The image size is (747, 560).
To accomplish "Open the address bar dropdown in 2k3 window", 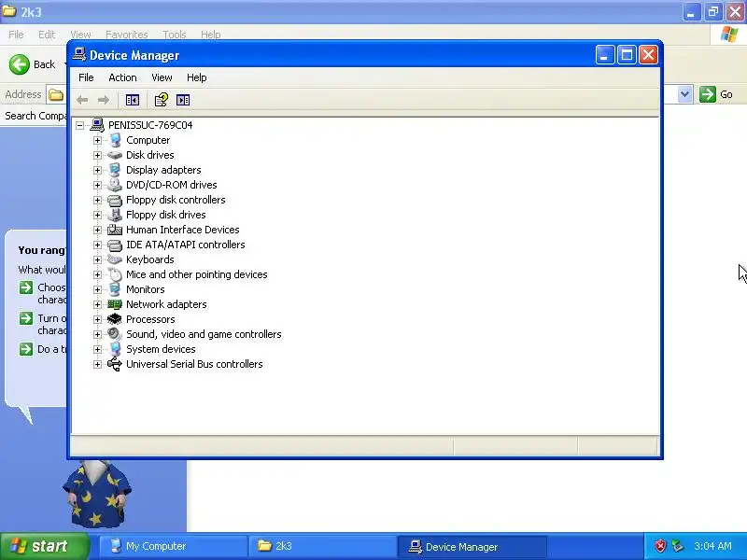I will tap(684, 94).
